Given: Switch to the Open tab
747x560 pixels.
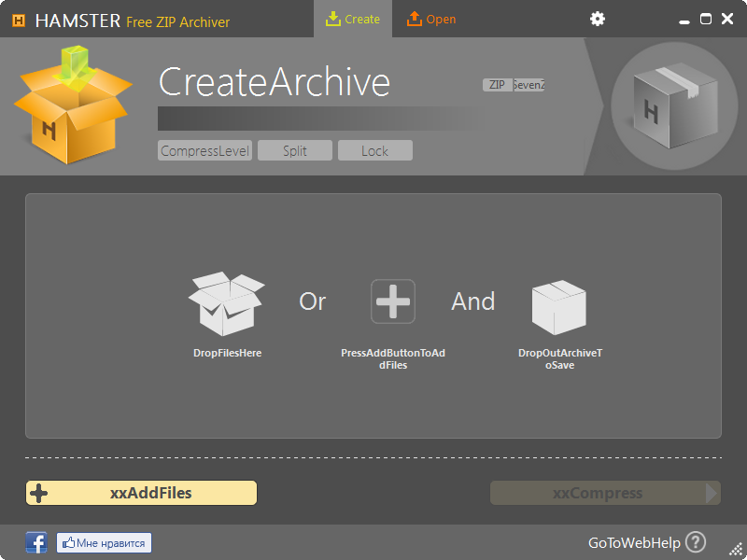Looking at the screenshot, I should (431, 19).
